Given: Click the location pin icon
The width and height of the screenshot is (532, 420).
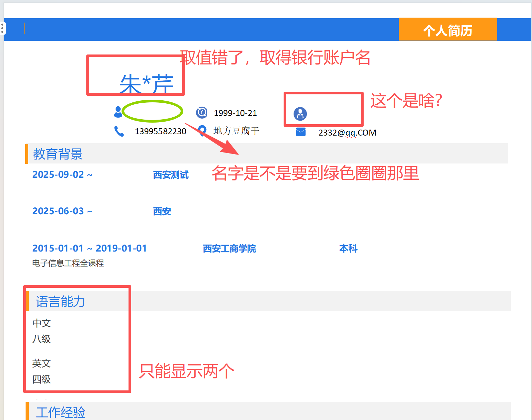Looking at the screenshot, I should [202, 130].
